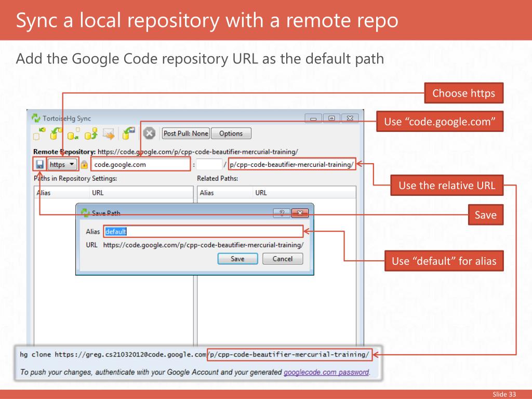Click Alias column header under Related Paths
Screen dimensions: 532x399
pyautogui.click(x=225, y=193)
